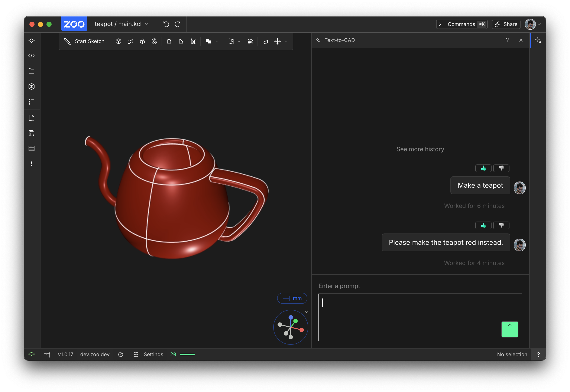Screen dimensions: 570x392
Task: Click the redo arrow in the title bar
Action: [178, 24]
